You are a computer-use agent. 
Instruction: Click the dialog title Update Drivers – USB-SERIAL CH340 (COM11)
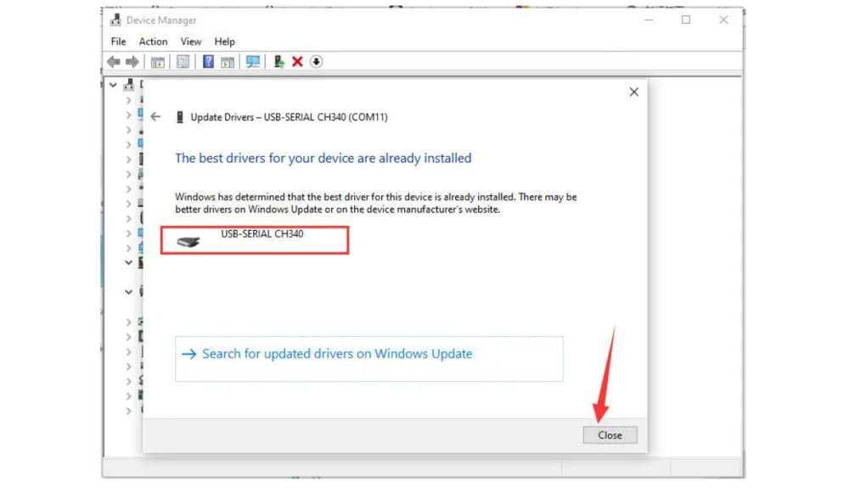[x=289, y=117]
